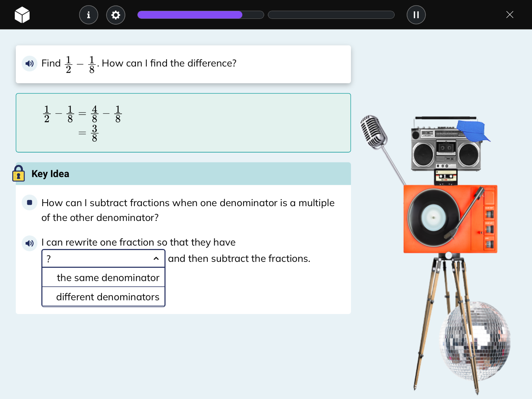
Task: Open the settings gear
Action: tap(116, 15)
